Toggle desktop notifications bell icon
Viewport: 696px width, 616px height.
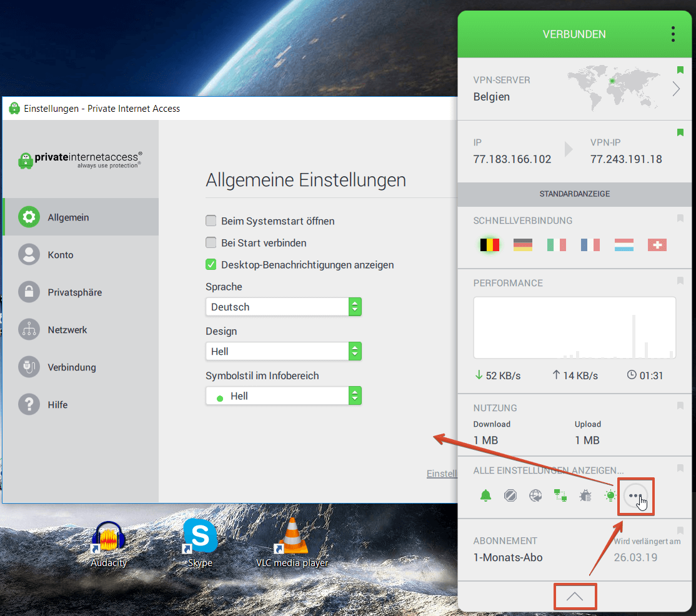click(485, 495)
